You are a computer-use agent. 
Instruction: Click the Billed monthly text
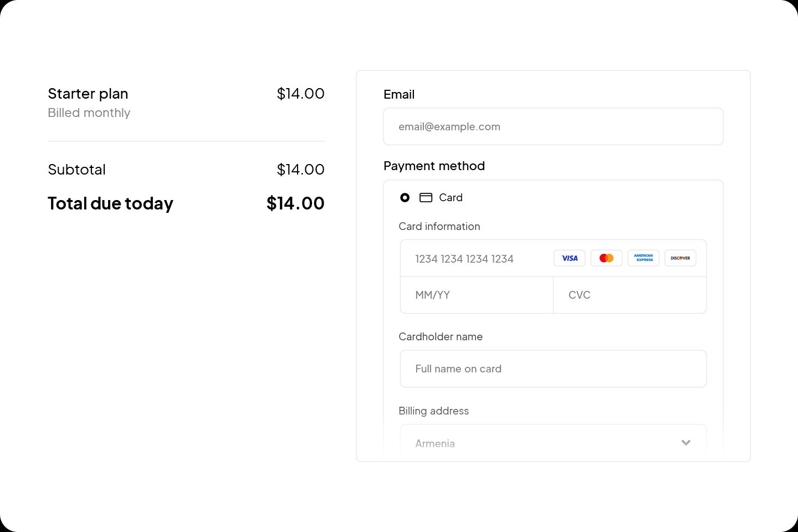point(89,112)
